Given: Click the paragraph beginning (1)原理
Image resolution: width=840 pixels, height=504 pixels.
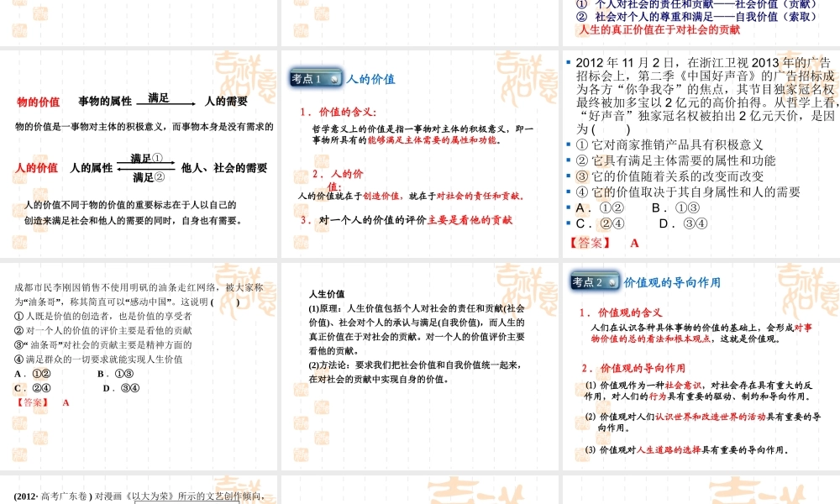Looking at the screenshot, I should (x=417, y=329).
